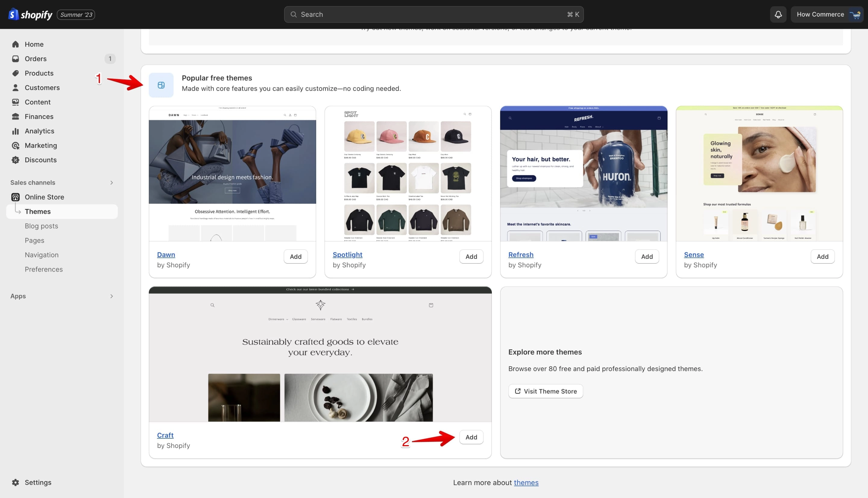
Task: Click the Discounts badge icon
Action: point(15,160)
